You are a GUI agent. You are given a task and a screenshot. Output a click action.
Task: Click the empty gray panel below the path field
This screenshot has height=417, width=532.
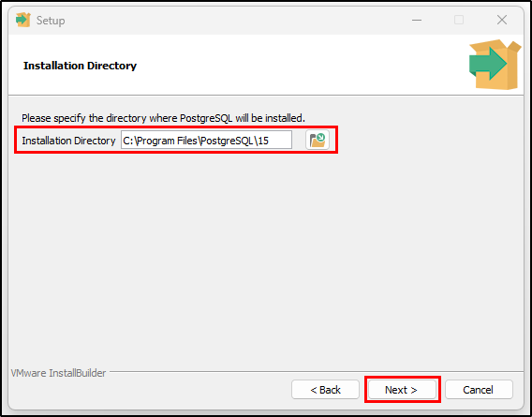click(x=266, y=258)
